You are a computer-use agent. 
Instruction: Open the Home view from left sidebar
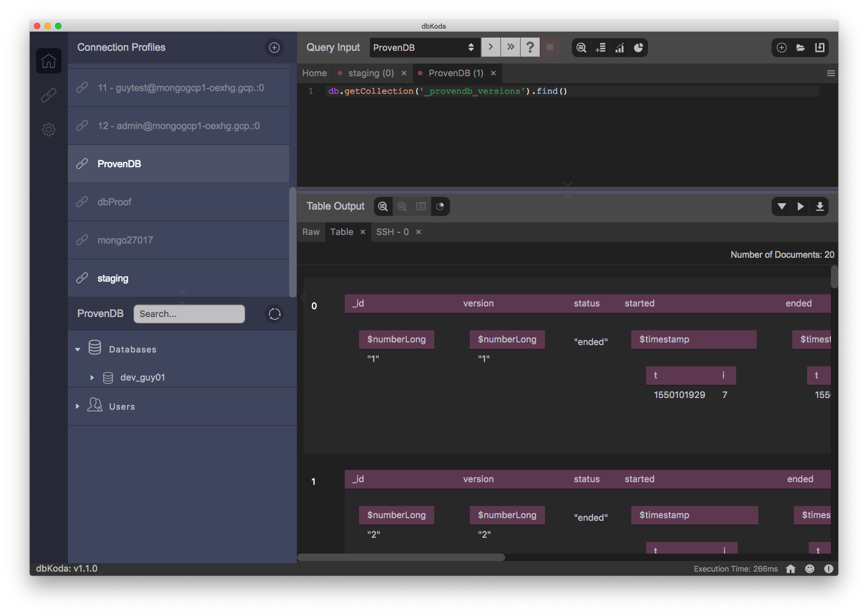point(49,61)
